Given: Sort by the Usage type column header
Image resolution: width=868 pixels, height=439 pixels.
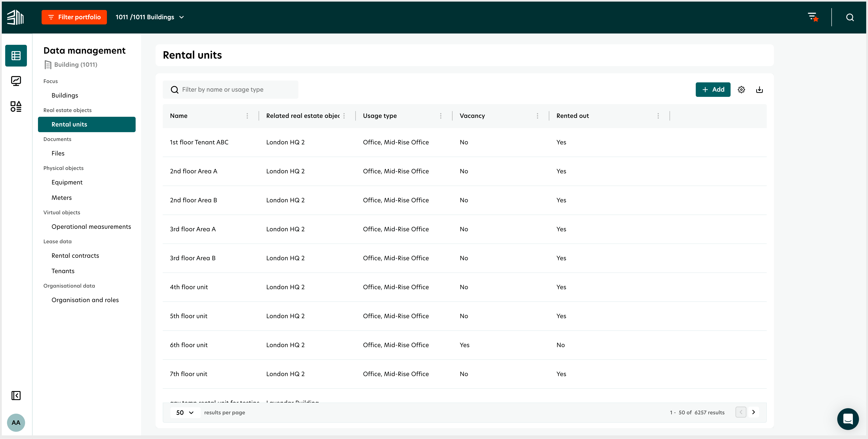Looking at the screenshot, I should click(x=380, y=116).
